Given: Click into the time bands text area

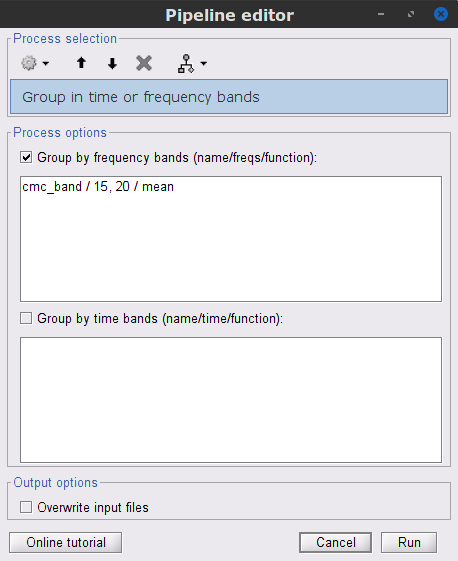Looking at the screenshot, I should pyautogui.click(x=231, y=400).
